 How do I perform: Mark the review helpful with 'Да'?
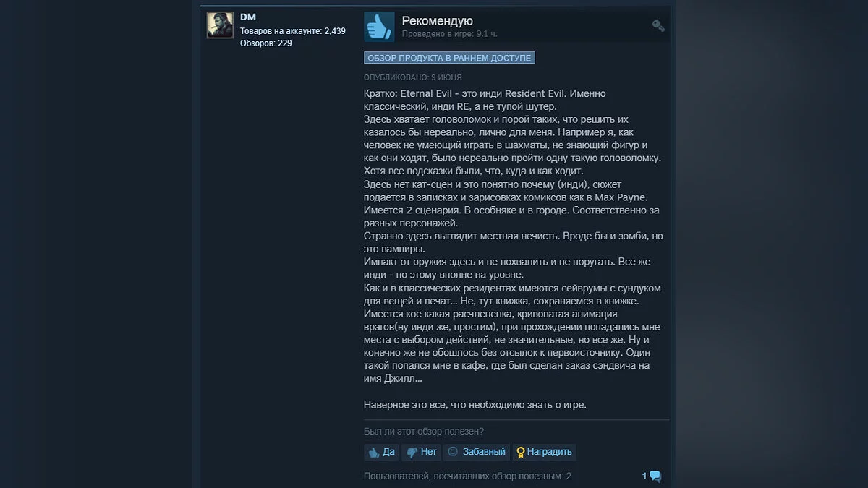[381, 452]
